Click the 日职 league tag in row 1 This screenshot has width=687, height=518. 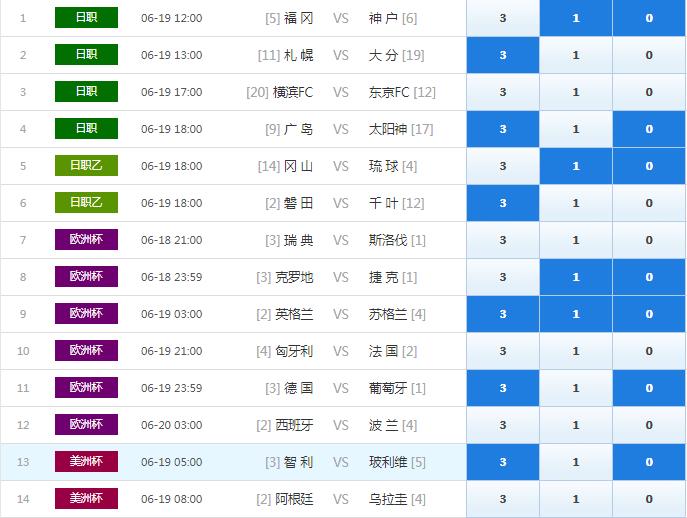(86, 18)
